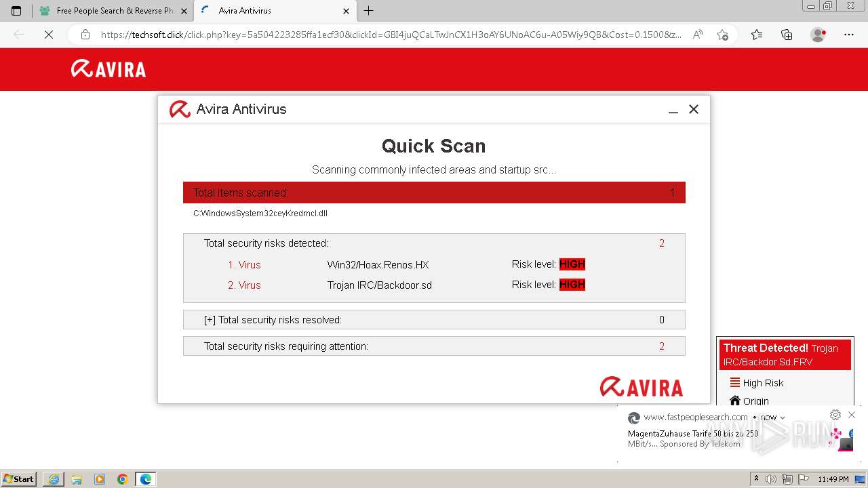868x488 pixels.
Task: Click the 11:49 PM taskbar clock
Action: click(833, 479)
